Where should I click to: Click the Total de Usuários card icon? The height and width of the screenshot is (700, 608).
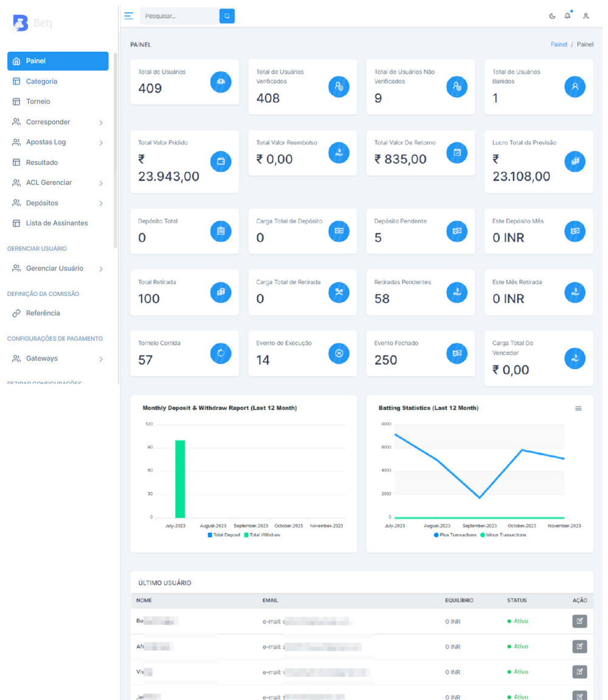point(221,82)
